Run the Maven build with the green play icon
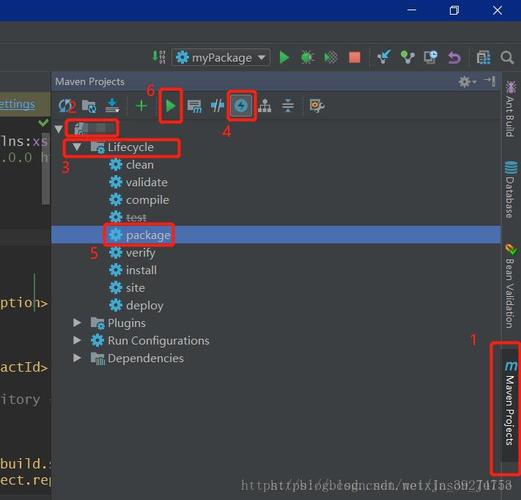 pos(171,106)
